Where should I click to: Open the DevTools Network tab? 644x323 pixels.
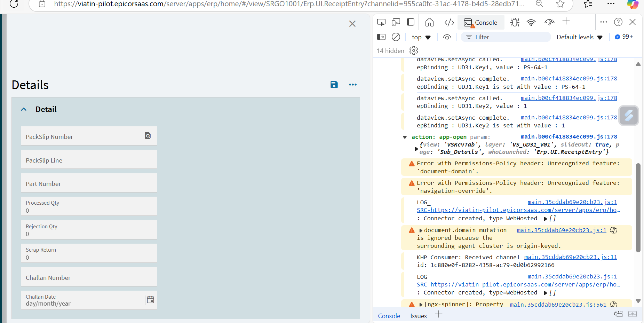[531, 22]
